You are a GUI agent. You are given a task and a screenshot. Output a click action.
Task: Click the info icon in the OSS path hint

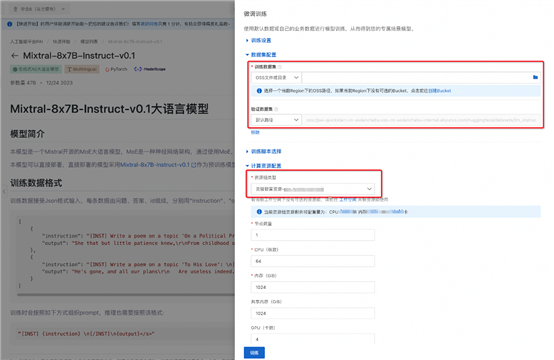[x=259, y=91]
